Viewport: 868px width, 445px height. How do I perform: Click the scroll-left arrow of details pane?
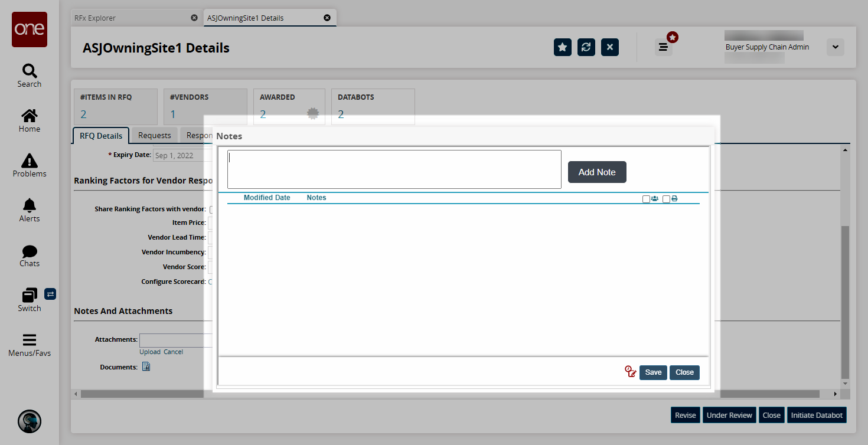click(x=77, y=394)
